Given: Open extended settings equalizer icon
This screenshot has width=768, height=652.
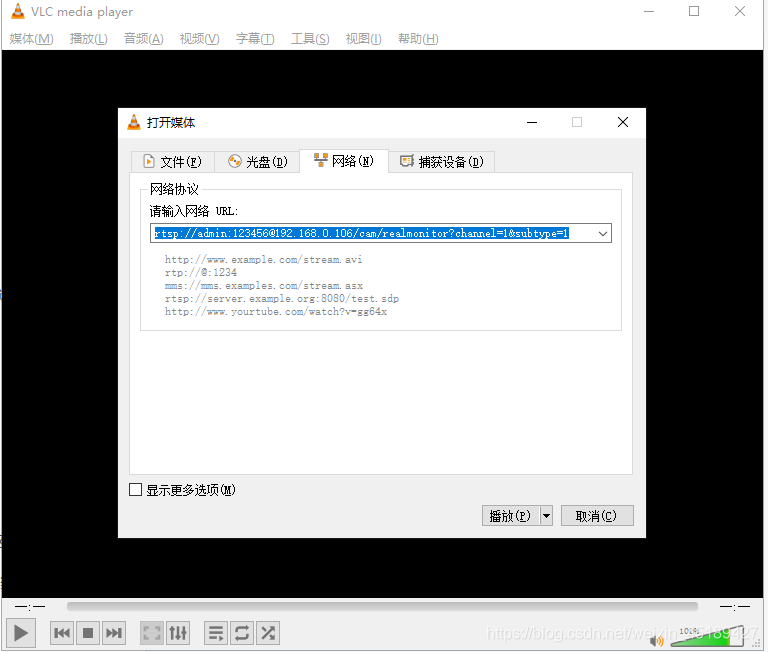Looking at the screenshot, I should [178, 633].
